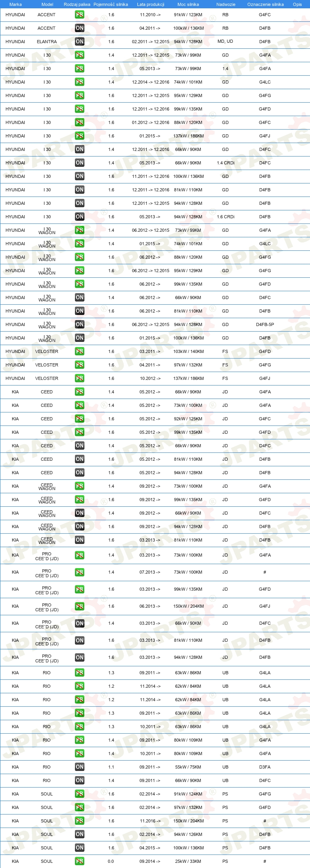Select the D3FA engine code cell
Viewport: 310px width, 868px height.
[265, 767]
